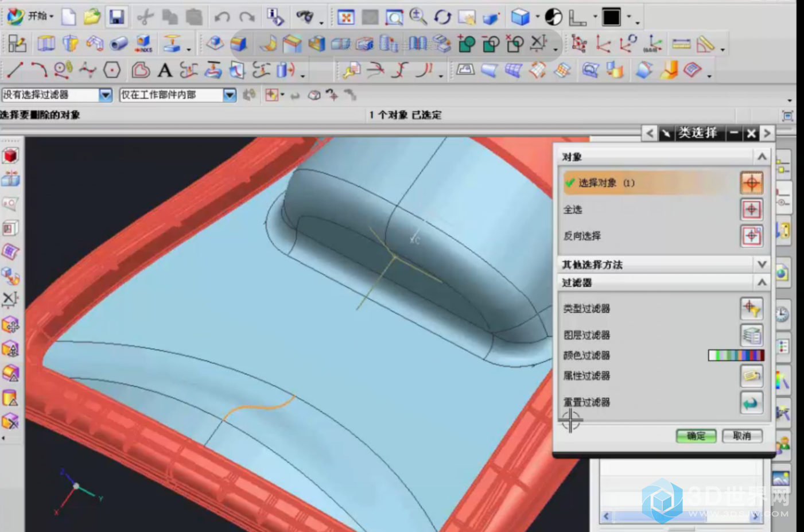The image size is (804, 532).
Task: Select the Arc tool in the curve toolbar
Action: tap(38, 70)
